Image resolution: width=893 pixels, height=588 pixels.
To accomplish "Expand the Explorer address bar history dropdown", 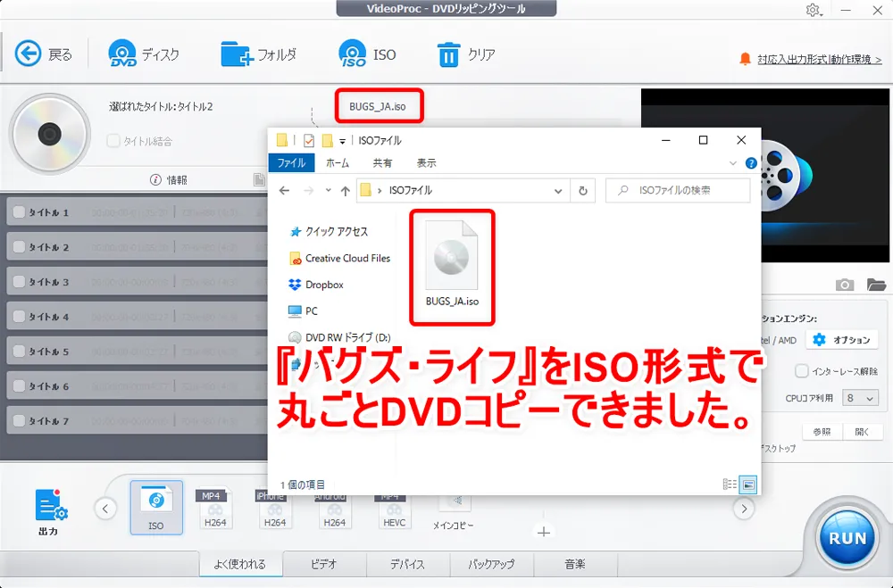I will click(x=558, y=191).
